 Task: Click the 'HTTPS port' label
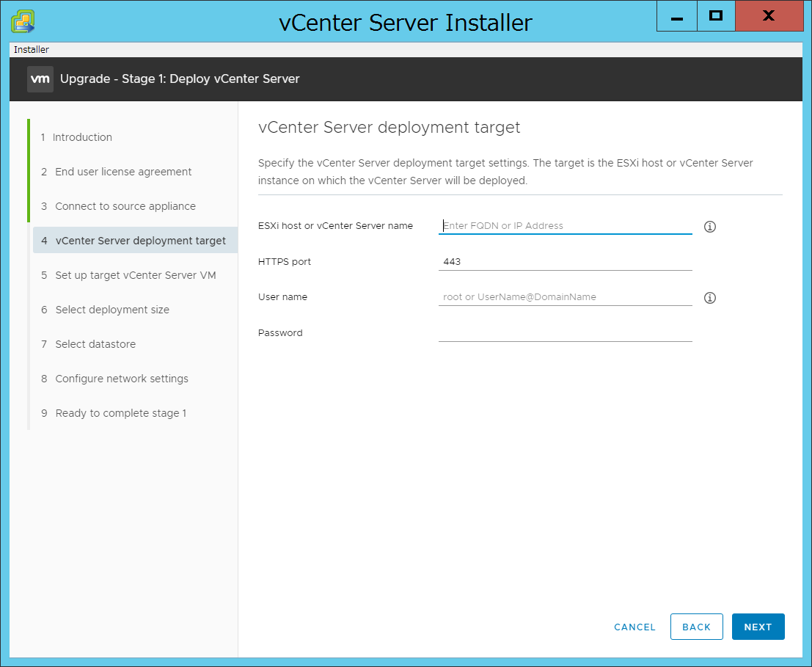(285, 261)
